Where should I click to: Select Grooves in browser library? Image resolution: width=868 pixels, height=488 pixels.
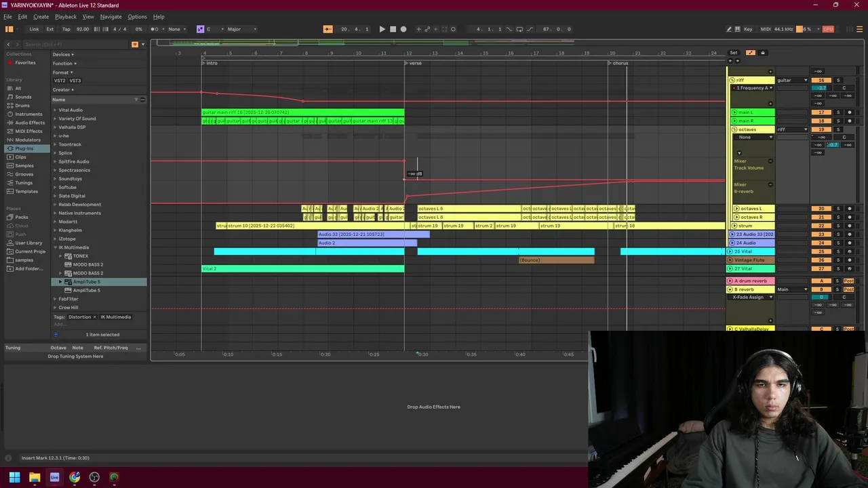point(24,174)
